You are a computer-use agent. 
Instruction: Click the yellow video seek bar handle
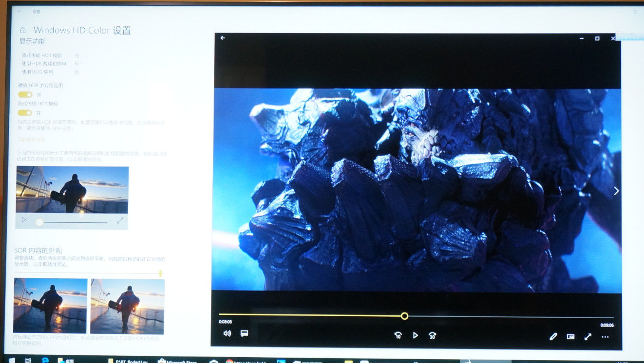pyautogui.click(x=404, y=316)
